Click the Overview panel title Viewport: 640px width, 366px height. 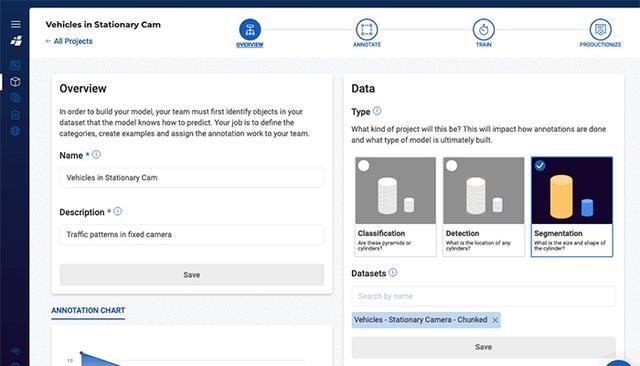click(83, 89)
